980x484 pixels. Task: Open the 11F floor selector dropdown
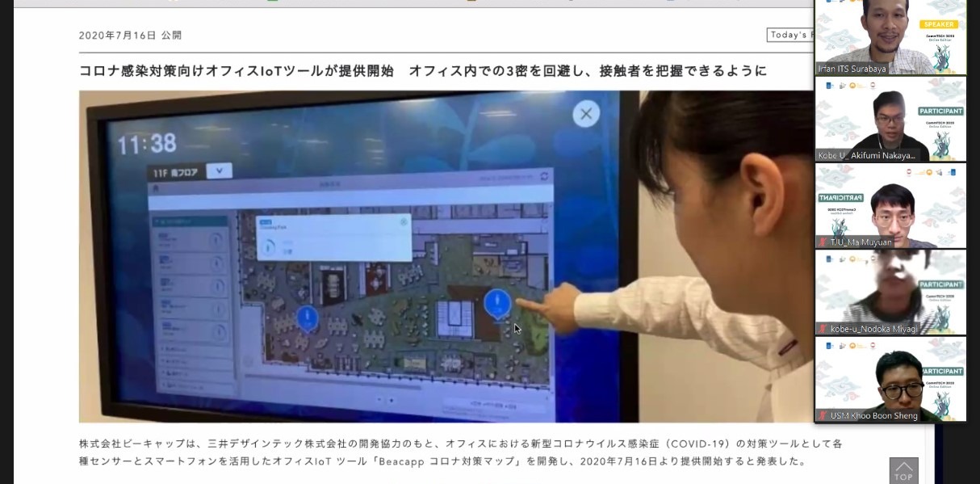(219, 171)
